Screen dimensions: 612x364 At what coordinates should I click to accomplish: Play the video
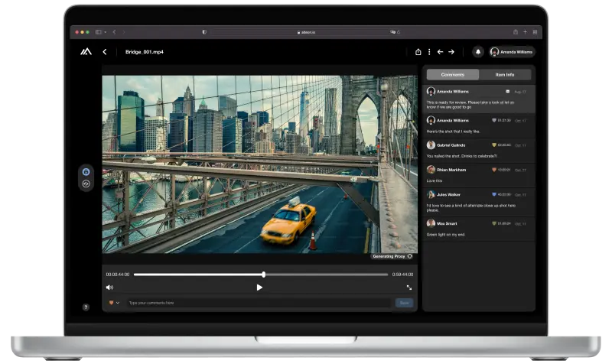259,288
